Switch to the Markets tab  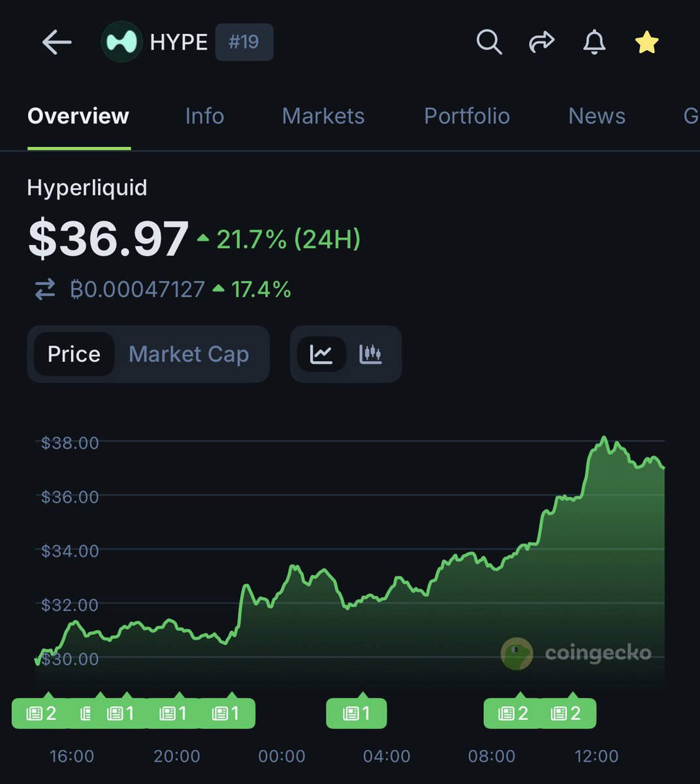click(323, 116)
